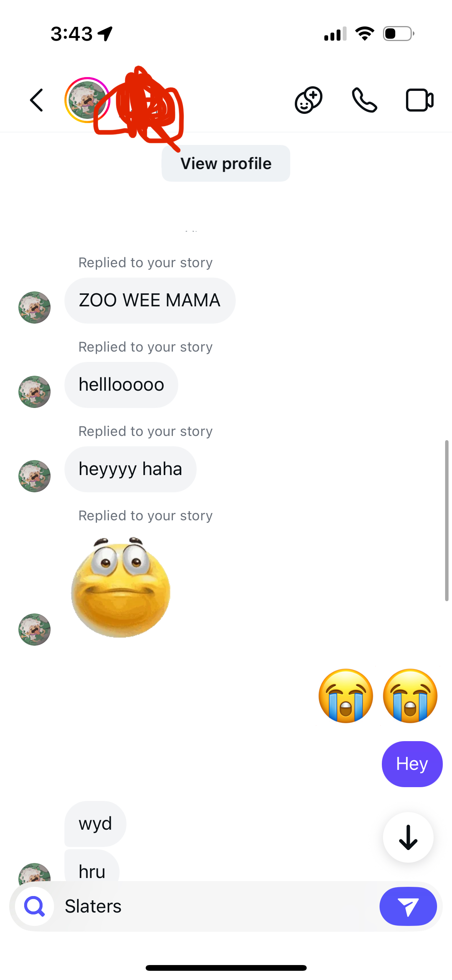Image resolution: width=452 pixels, height=980 pixels.
Task: Open the avatar sticker creation icon
Action: [308, 100]
